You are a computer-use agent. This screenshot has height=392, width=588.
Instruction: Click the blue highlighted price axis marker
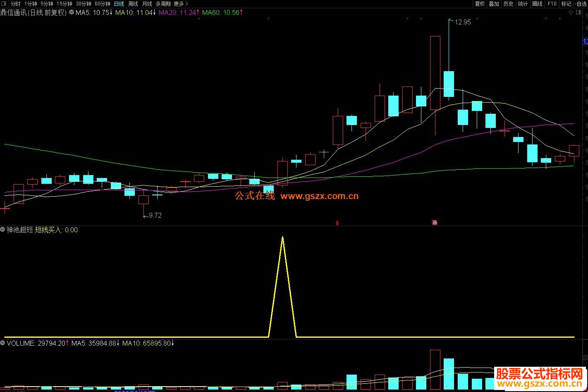point(585,41)
